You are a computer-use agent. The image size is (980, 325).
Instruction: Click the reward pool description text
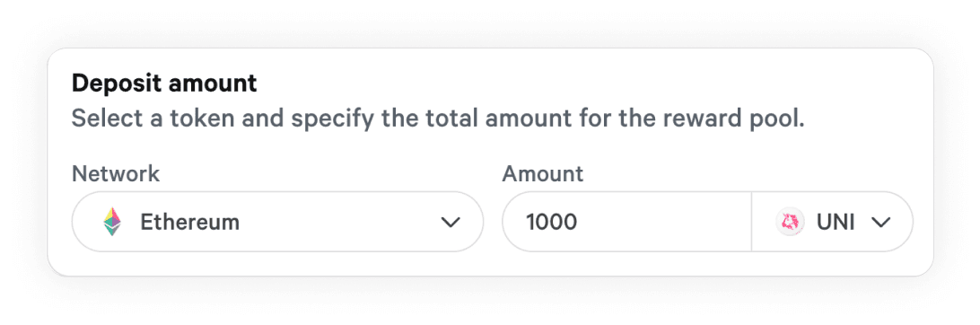point(438,119)
